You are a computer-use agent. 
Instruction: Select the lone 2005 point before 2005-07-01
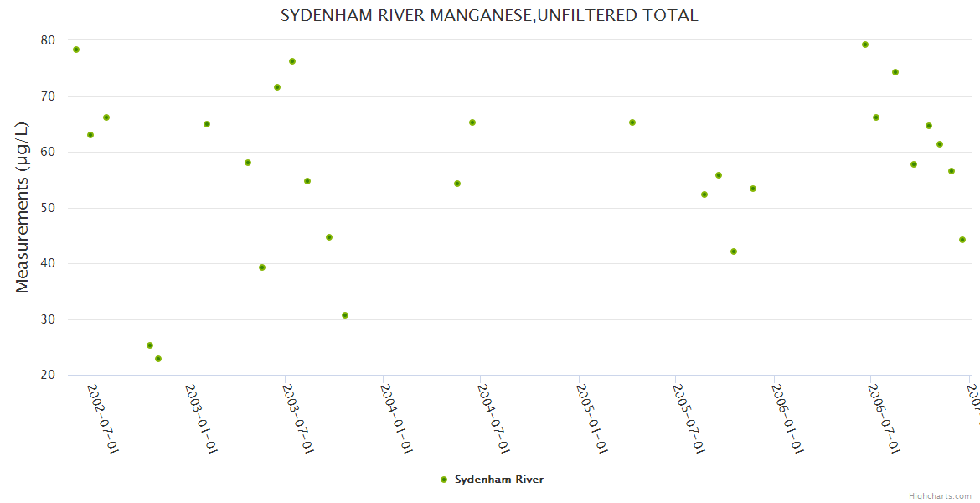(632, 122)
